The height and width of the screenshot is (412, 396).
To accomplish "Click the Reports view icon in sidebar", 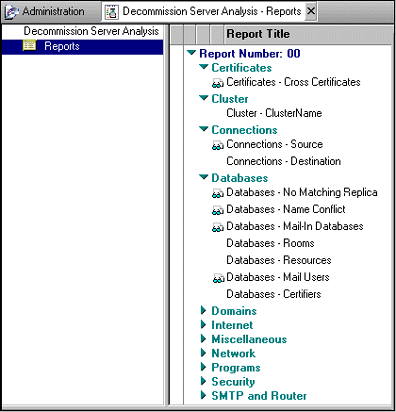I will pyautogui.click(x=29, y=45).
